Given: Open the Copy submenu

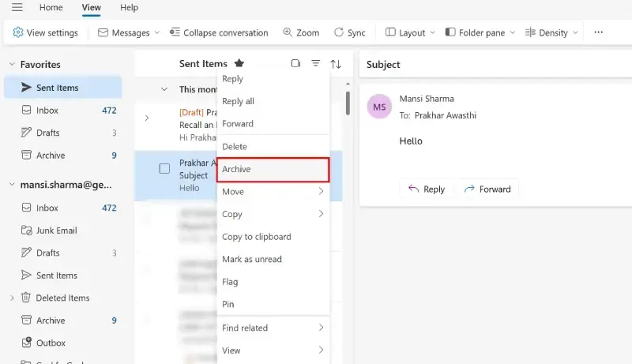Looking at the screenshot, I should tap(273, 214).
